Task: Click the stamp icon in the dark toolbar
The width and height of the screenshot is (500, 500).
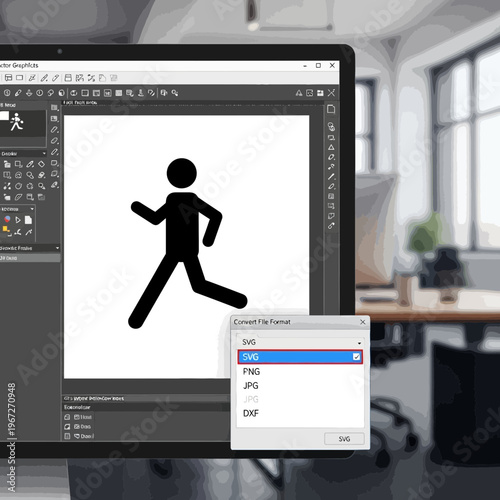Action: click(141, 93)
